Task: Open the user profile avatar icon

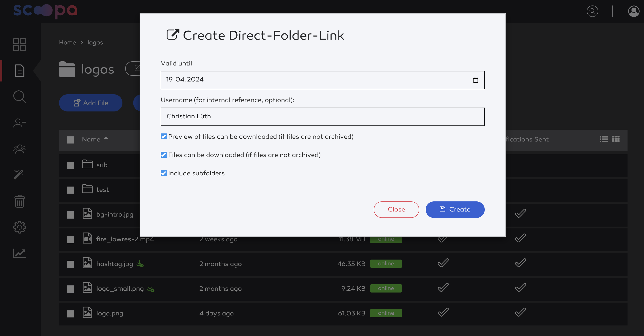Action: (634, 11)
